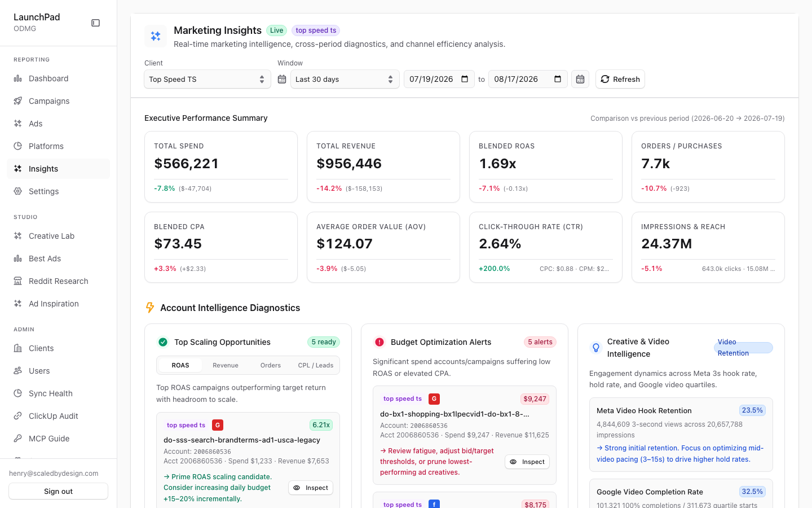Click the Refresh button

[x=620, y=79]
